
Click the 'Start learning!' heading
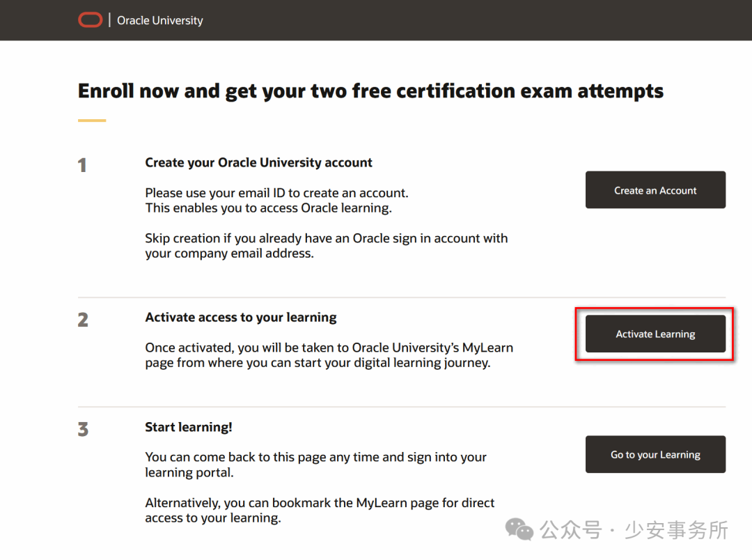click(x=189, y=427)
